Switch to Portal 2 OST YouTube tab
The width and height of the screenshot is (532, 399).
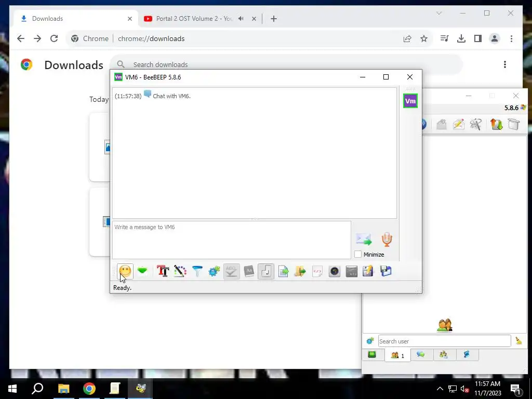coord(194,18)
